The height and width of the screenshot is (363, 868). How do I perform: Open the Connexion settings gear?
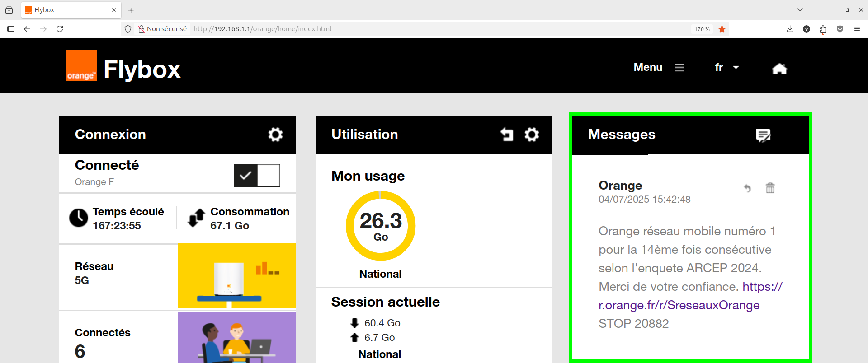[275, 135]
